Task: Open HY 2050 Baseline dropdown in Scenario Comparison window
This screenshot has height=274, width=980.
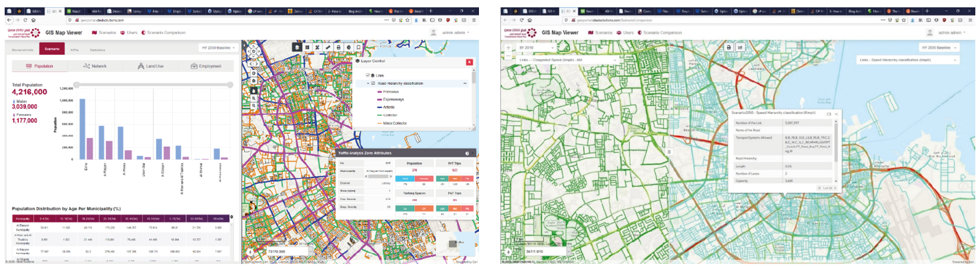Action: 940,48
